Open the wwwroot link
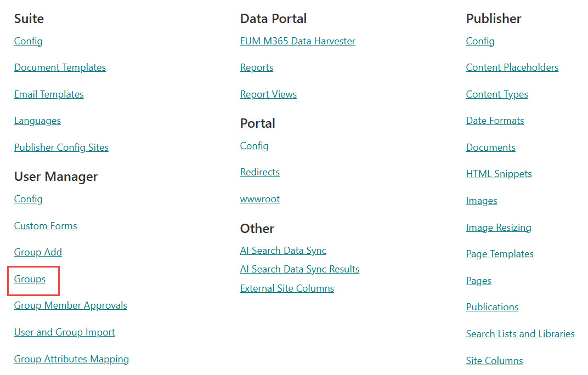 point(259,199)
